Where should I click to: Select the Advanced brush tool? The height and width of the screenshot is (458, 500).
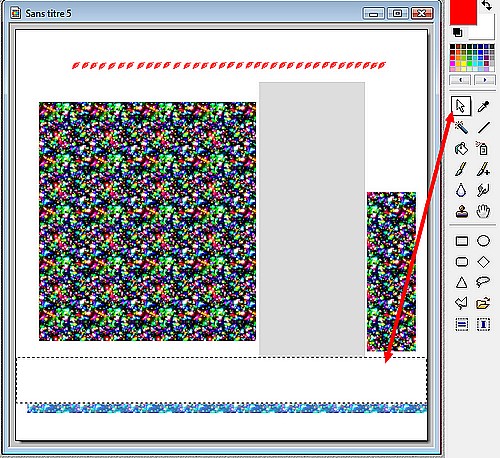click(x=483, y=169)
